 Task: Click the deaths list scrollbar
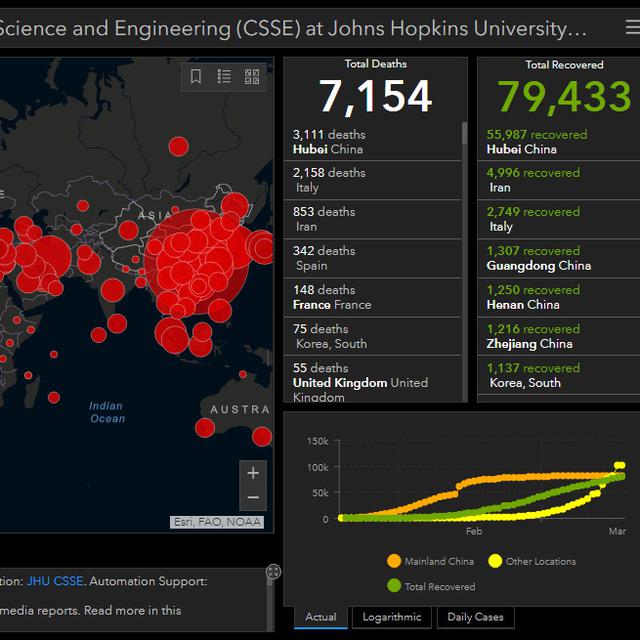pos(463,135)
